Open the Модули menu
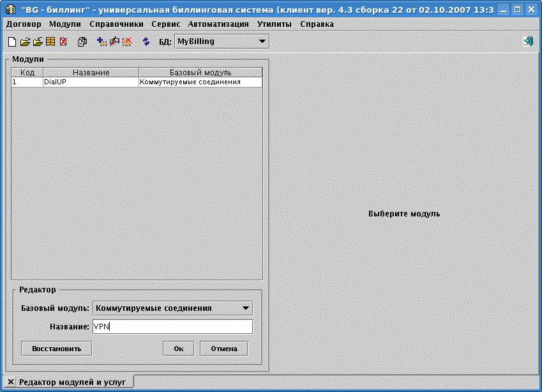The image size is (542, 392). click(x=64, y=24)
